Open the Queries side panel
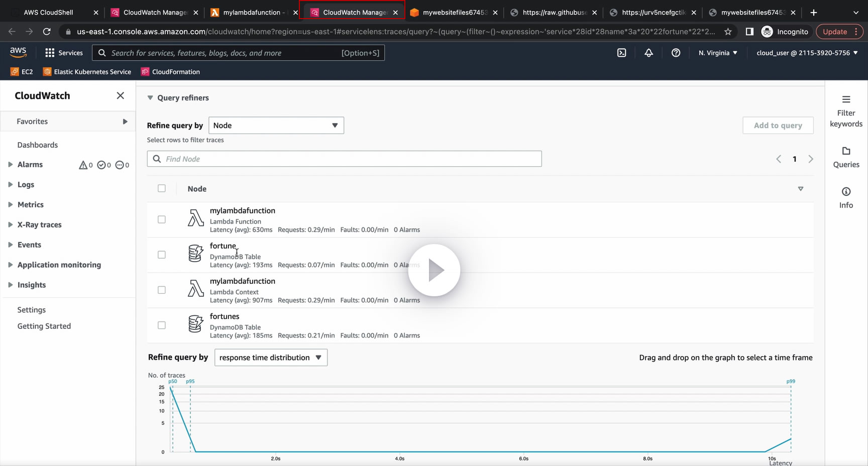The width and height of the screenshot is (868, 466). click(x=846, y=157)
